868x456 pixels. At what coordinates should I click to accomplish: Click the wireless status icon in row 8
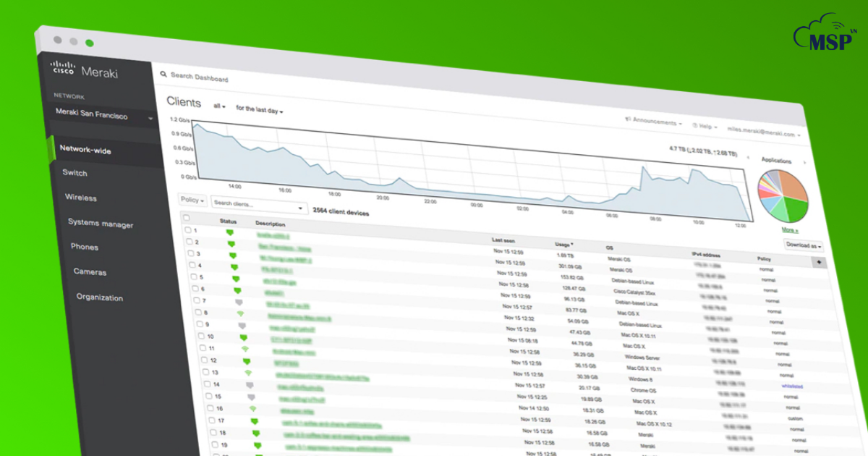pyautogui.click(x=241, y=313)
